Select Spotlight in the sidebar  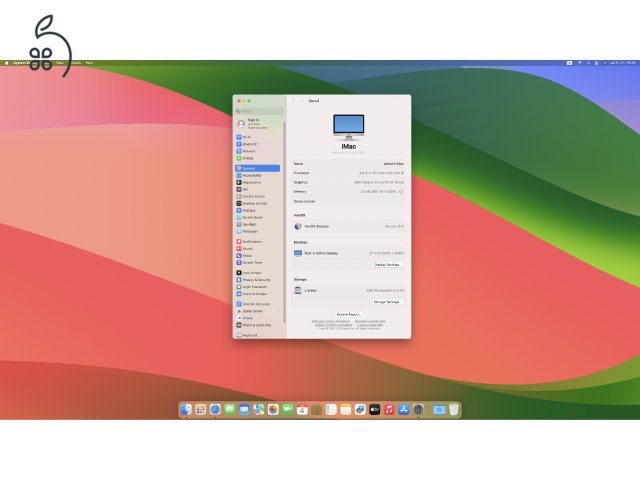(x=258, y=224)
